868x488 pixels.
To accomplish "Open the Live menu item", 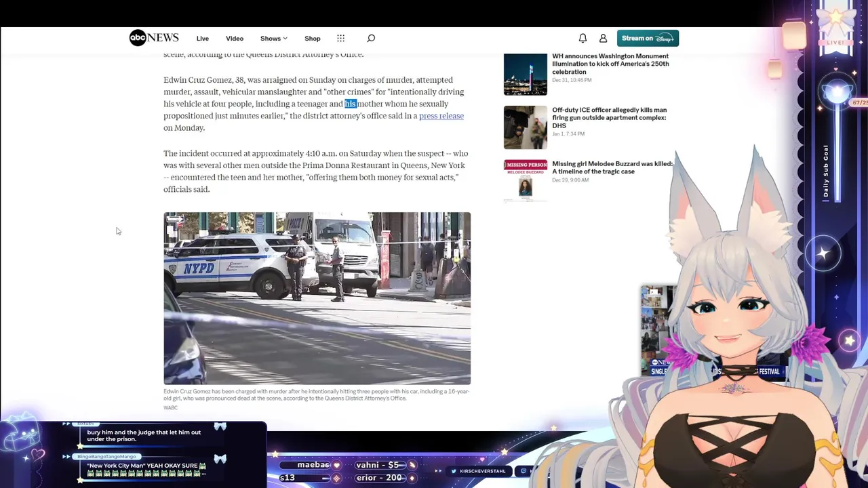I will click(x=203, y=39).
